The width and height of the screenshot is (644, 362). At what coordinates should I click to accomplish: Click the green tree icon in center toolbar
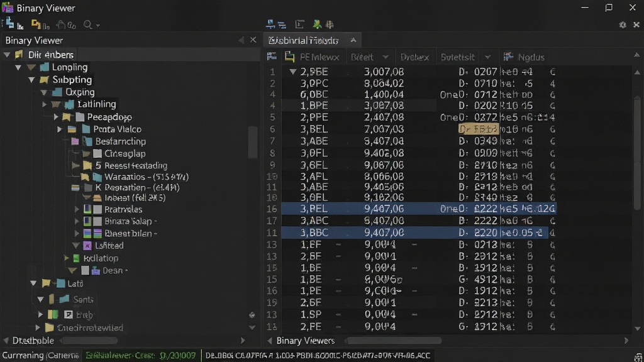click(317, 25)
